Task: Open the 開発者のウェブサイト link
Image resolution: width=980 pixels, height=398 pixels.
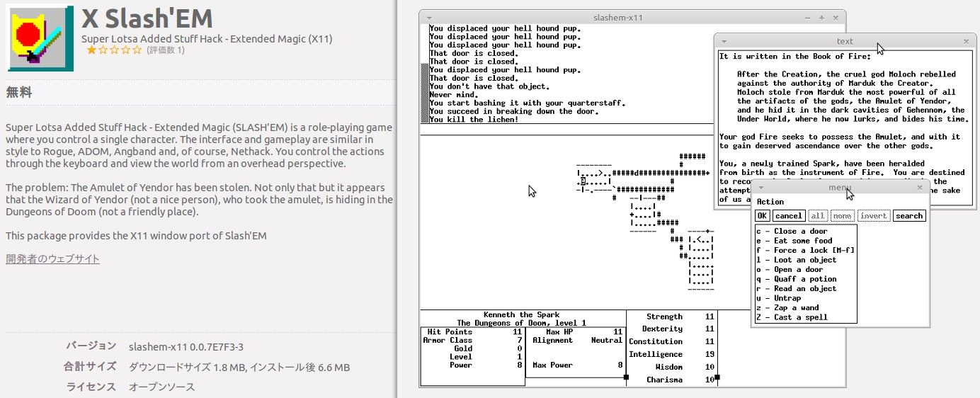Action: 53,258
